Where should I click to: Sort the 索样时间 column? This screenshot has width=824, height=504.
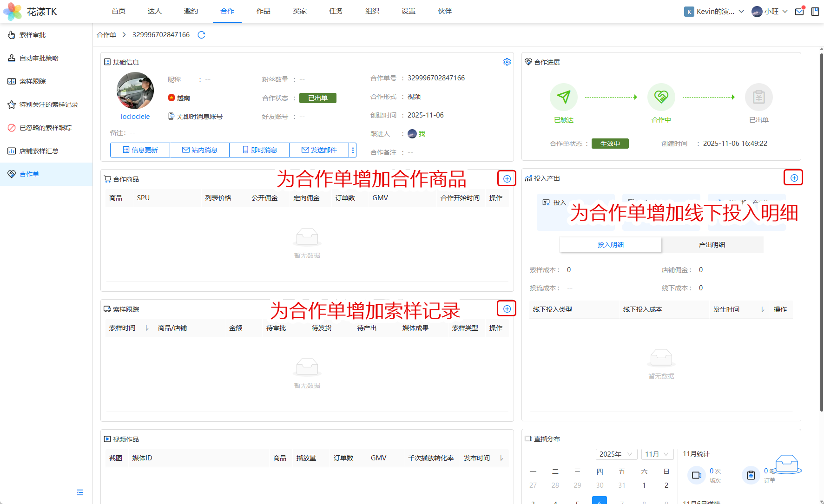coord(147,328)
